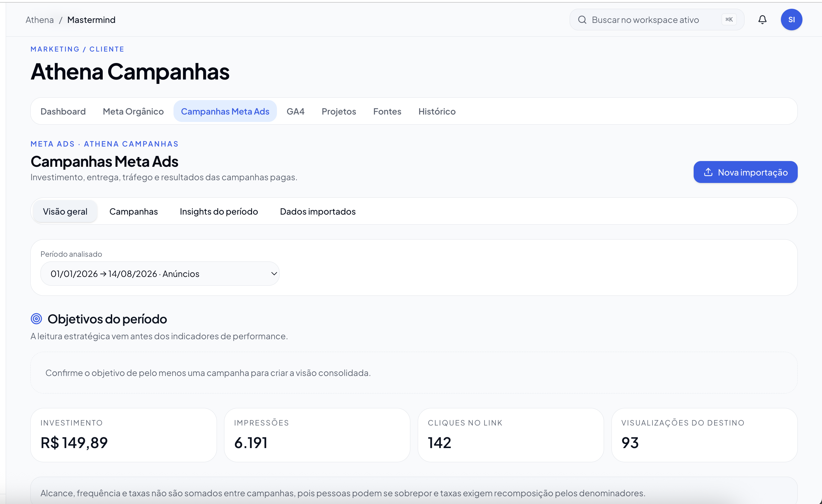This screenshot has height=504, width=822.
Task: Click the MARKETING / CLIENTE label
Action: (77, 49)
